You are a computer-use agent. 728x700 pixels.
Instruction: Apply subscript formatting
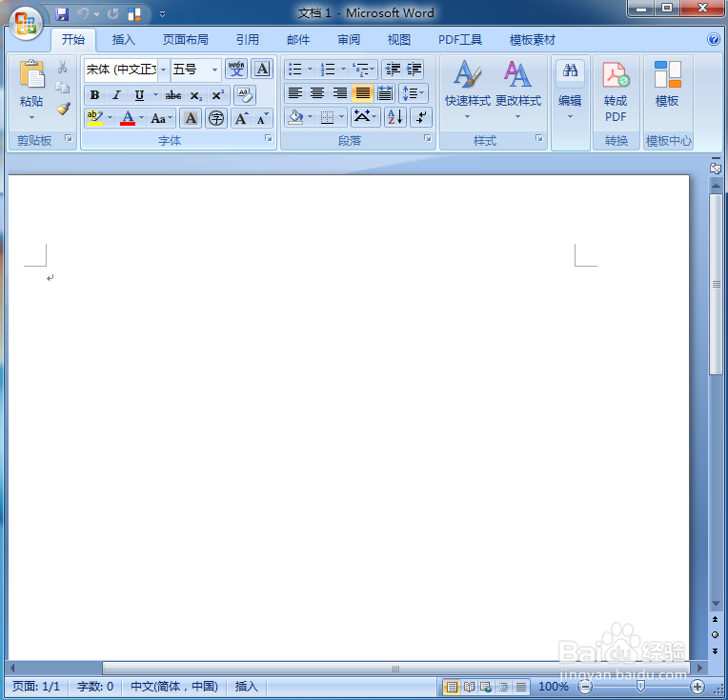196,95
